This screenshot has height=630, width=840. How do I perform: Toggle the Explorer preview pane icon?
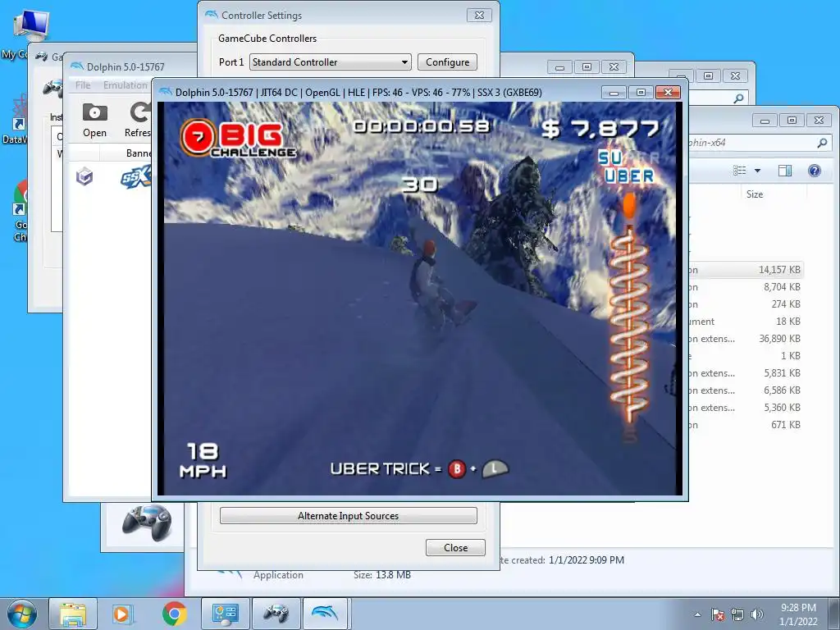coord(785,171)
